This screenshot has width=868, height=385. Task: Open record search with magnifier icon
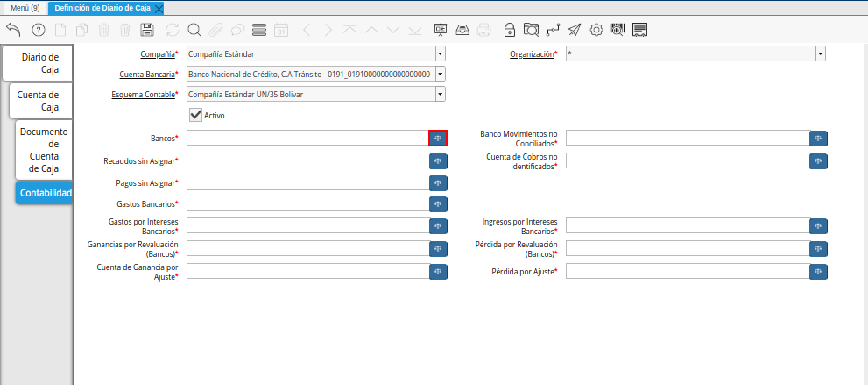tap(194, 30)
